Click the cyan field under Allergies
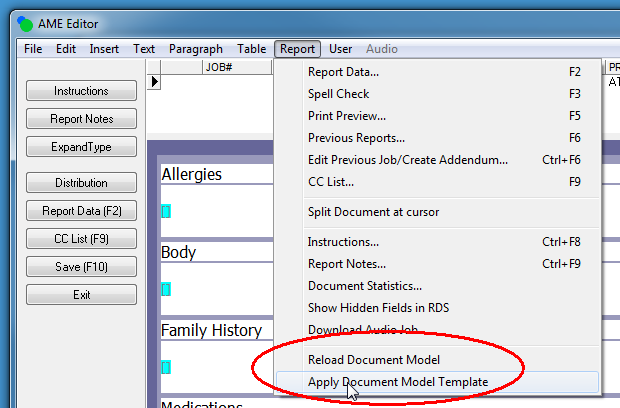Viewport: 620px width, 408px height. pos(166,210)
